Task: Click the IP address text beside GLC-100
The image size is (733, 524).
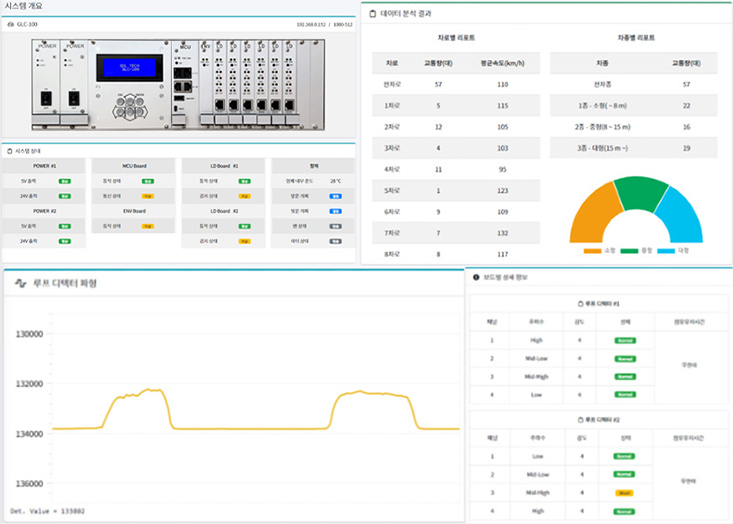Action: pos(311,24)
